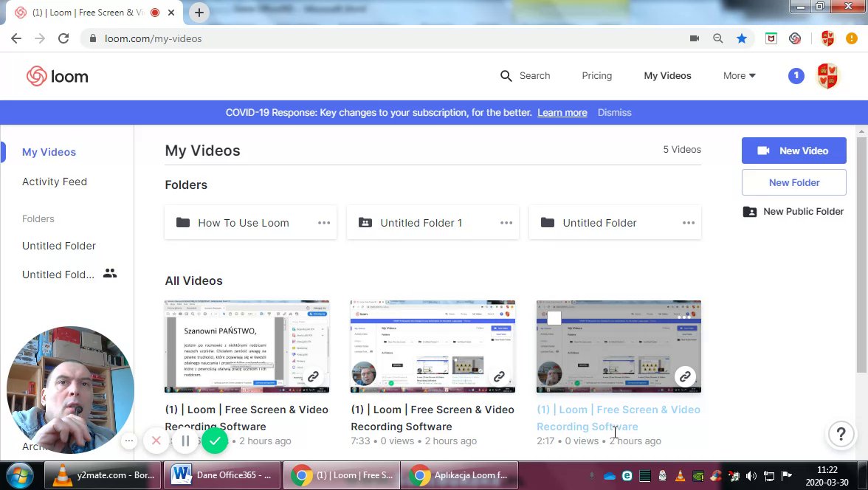868x490 pixels.
Task: Click the camera icon in address bar
Action: 694,38
